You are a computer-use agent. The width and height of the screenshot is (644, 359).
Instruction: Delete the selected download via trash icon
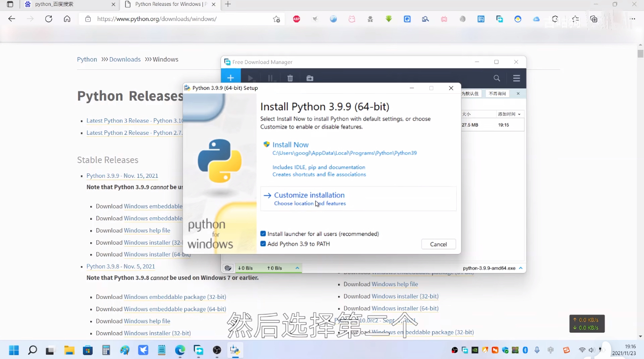coord(290,78)
